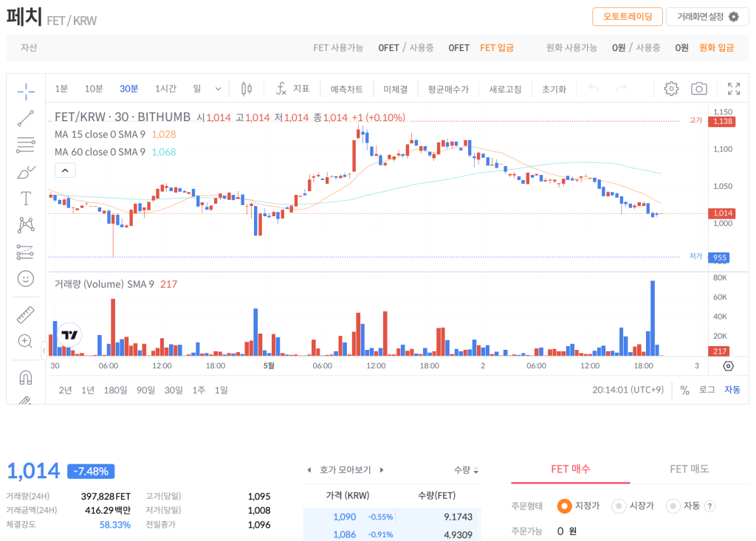Open the candlestick chart style menu
Image resolution: width=756 pixels, height=541 pixels.
tap(247, 89)
